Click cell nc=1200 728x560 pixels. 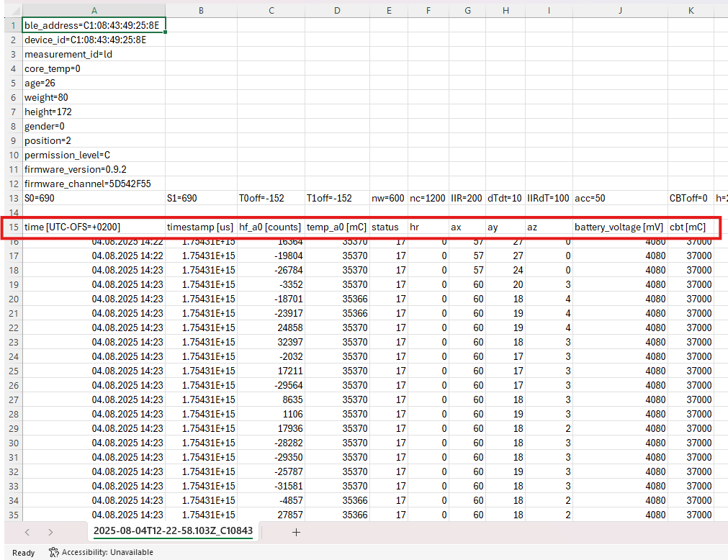pos(428,198)
